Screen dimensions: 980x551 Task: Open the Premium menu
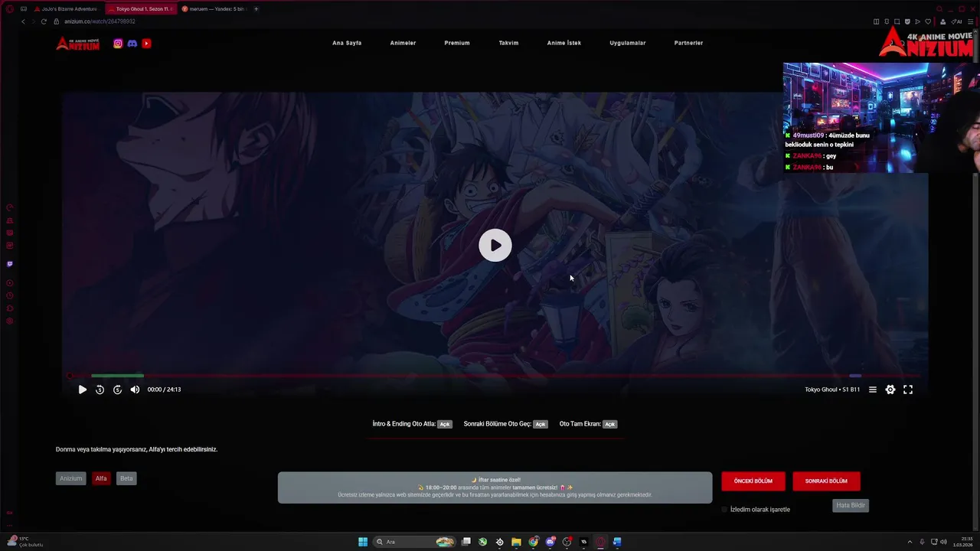pyautogui.click(x=457, y=43)
